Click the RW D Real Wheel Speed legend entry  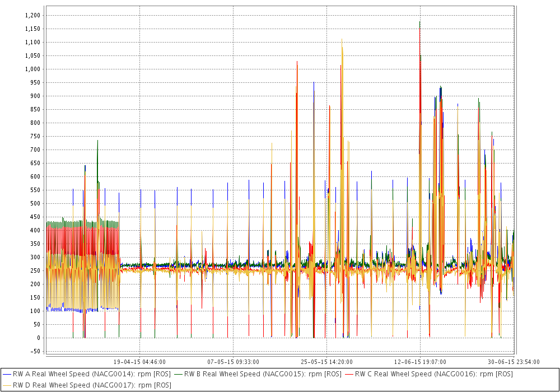coord(87,385)
